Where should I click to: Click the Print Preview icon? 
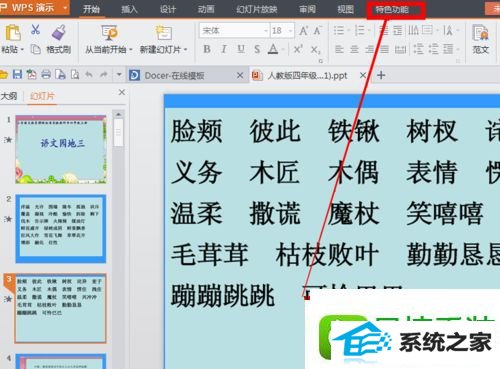coord(75,74)
